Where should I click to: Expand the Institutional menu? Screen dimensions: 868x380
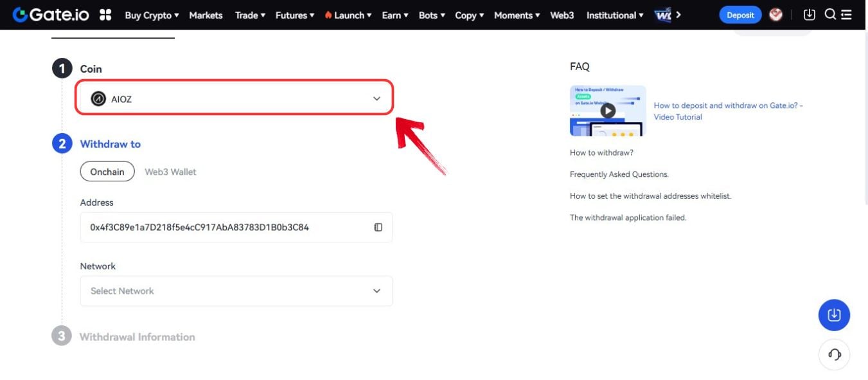(615, 15)
